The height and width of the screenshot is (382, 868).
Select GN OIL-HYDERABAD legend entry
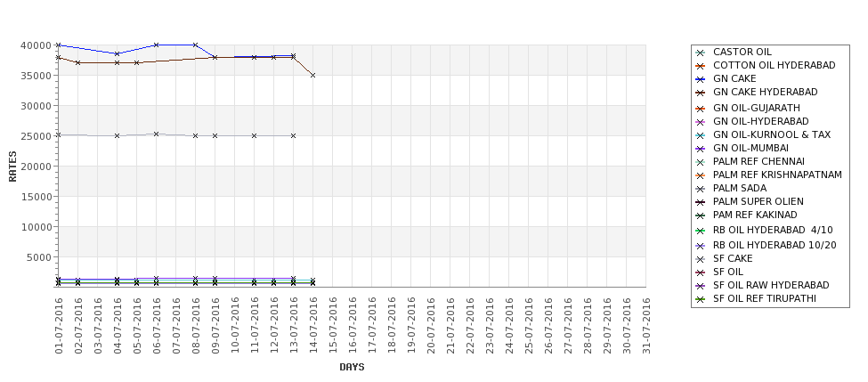[x=752, y=121]
